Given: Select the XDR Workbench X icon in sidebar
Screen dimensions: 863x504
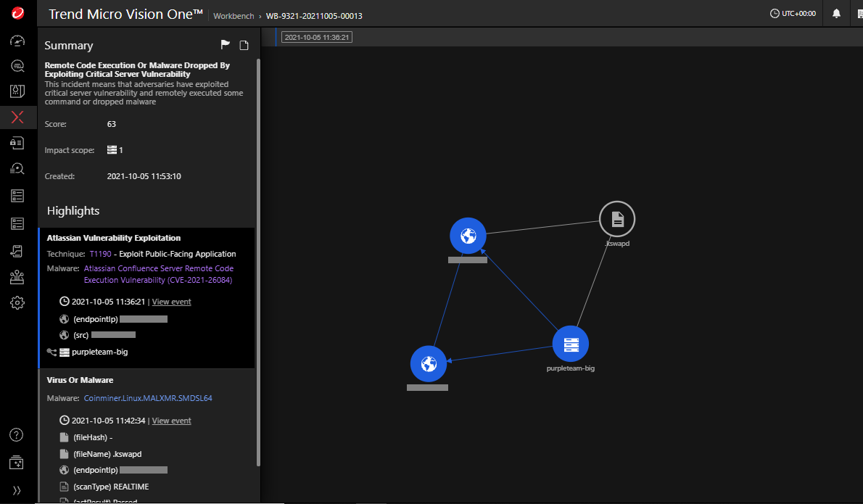Looking at the screenshot, I should [x=18, y=117].
